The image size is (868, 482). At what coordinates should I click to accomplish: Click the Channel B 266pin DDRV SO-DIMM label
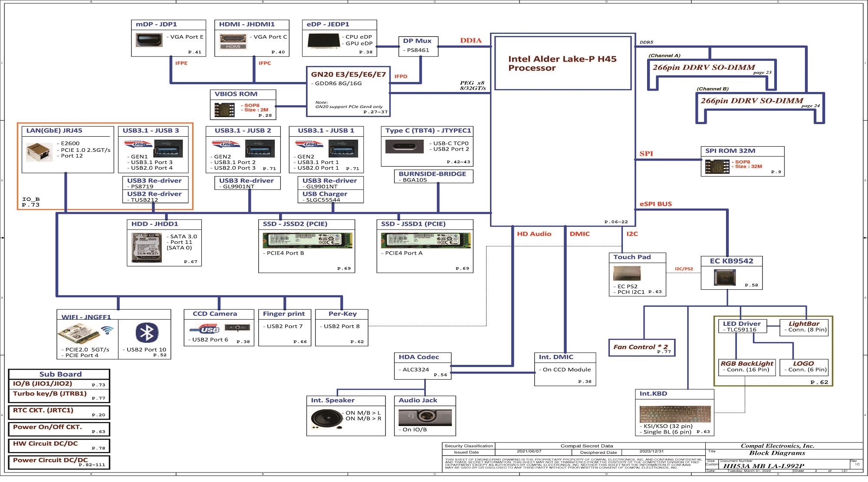(x=752, y=101)
